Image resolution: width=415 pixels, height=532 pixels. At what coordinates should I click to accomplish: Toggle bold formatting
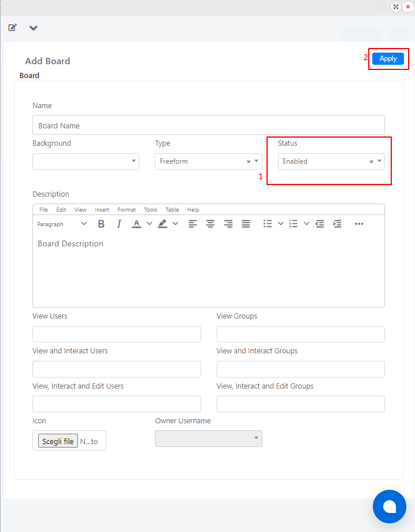pyautogui.click(x=101, y=224)
